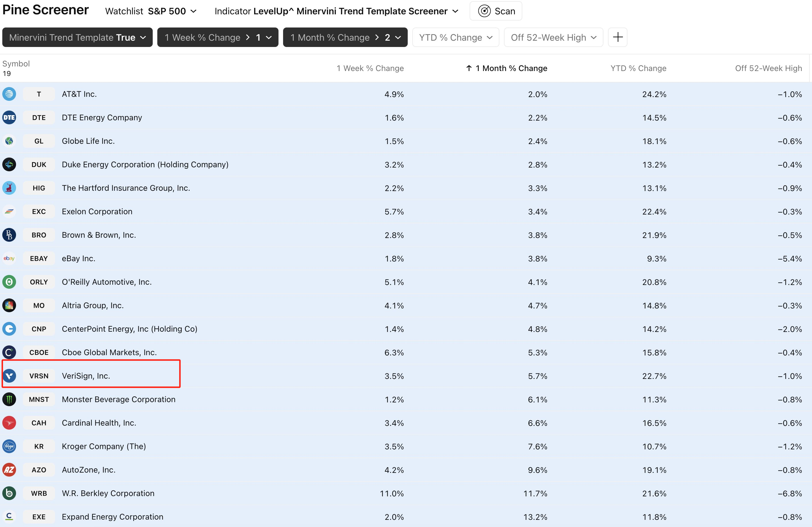Viewport: 812px width, 527px height.
Task: Select the Cboe Global Markets name
Action: pyautogui.click(x=109, y=352)
